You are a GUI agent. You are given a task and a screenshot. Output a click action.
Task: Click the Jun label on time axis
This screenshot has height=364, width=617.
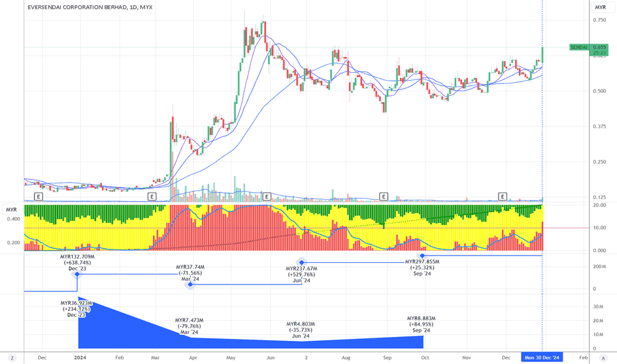tap(270, 357)
